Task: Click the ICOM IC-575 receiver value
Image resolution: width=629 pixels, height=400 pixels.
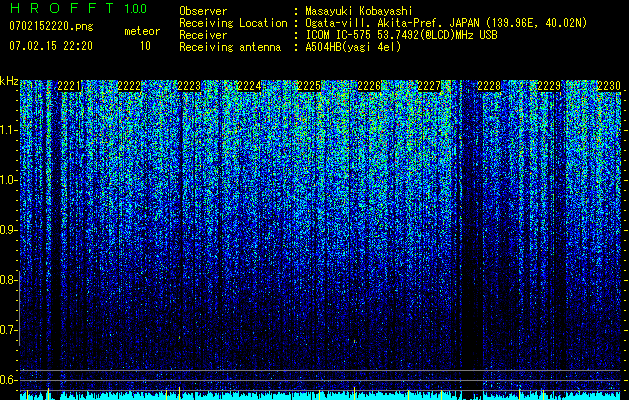Action: pos(401,35)
